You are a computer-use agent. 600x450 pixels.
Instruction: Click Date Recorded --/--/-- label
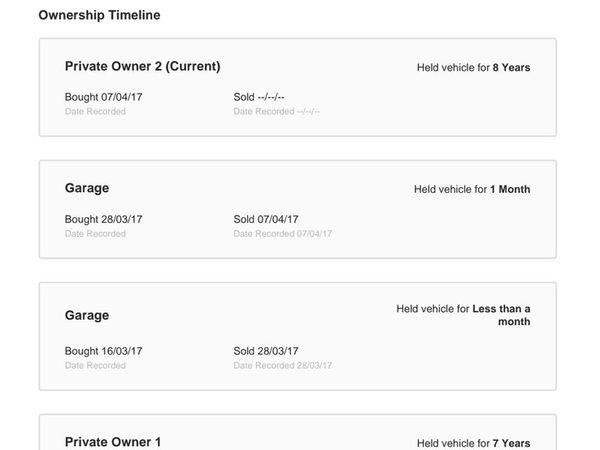pos(276,111)
